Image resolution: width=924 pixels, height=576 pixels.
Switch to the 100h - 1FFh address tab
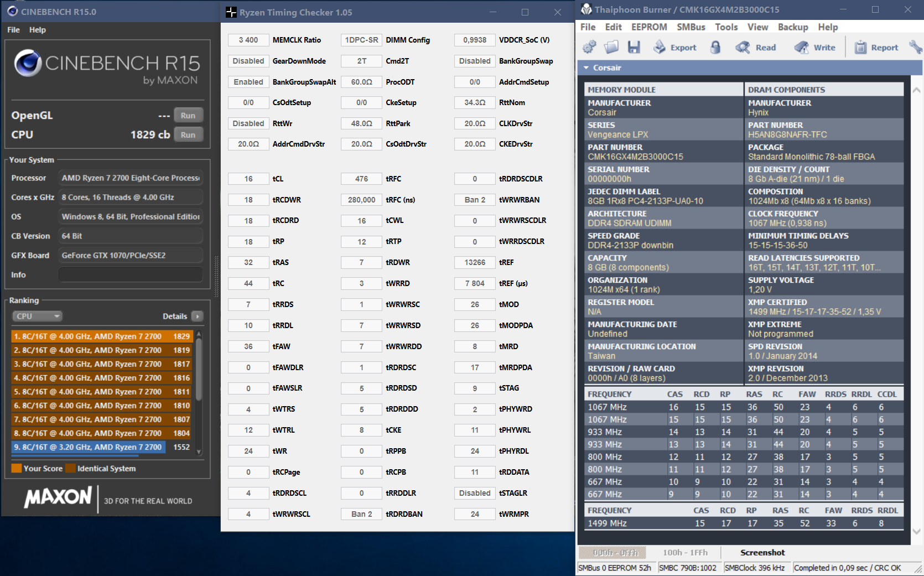[x=685, y=552]
